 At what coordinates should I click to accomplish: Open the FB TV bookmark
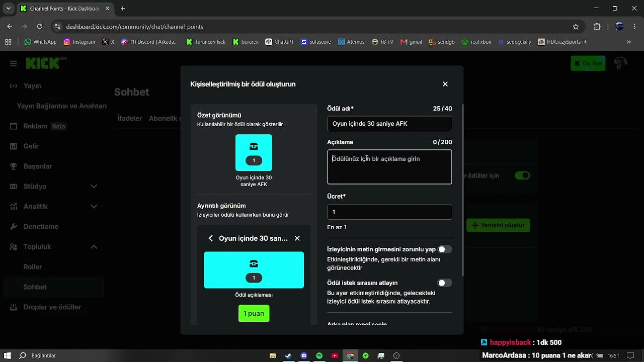pyautogui.click(x=382, y=42)
